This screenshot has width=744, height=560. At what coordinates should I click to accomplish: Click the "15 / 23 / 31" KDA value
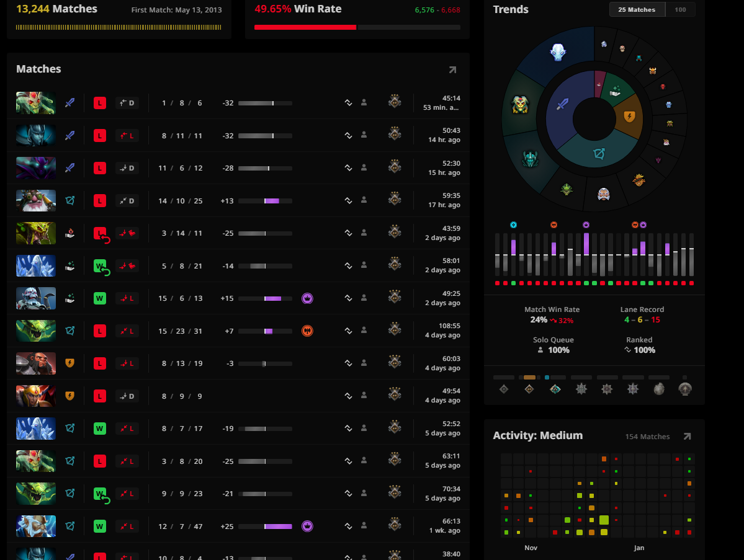(181, 331)
